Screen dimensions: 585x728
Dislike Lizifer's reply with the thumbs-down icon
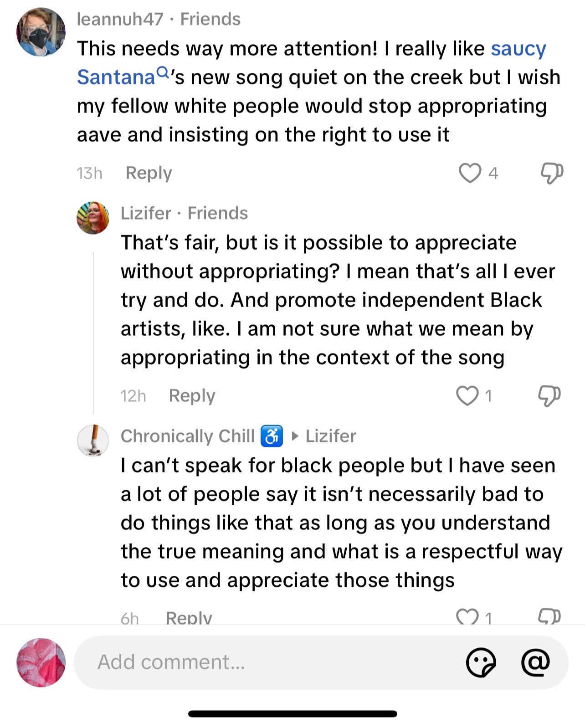pyautogui.click(x=549, y=396)
